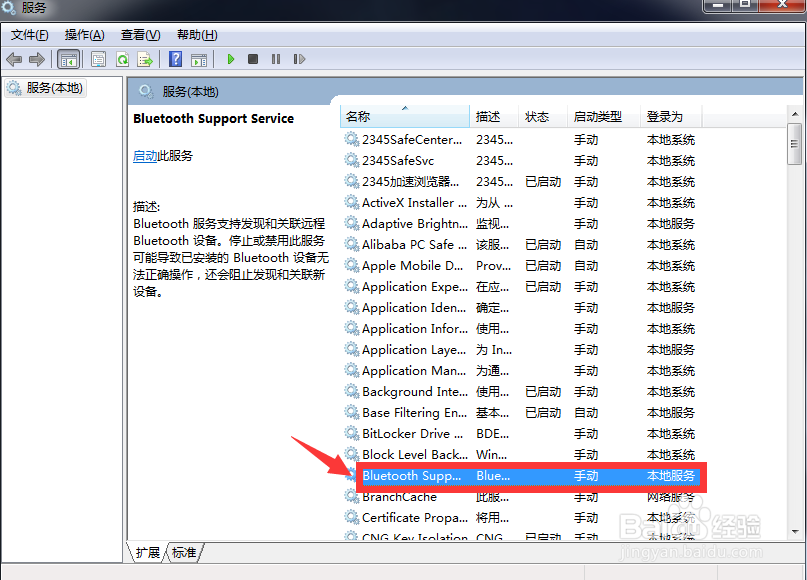
Task: Click the back navigation arrow
Action: tap(13, 59)
